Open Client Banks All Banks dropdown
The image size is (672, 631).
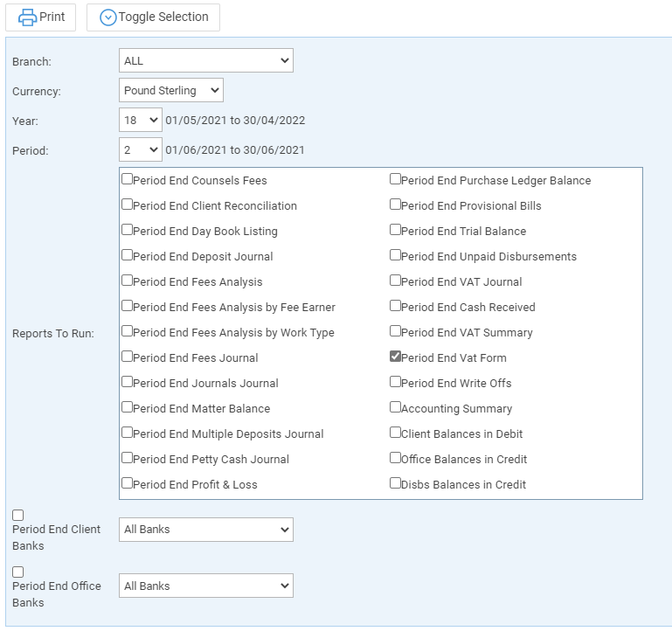[x=206, y=530]
